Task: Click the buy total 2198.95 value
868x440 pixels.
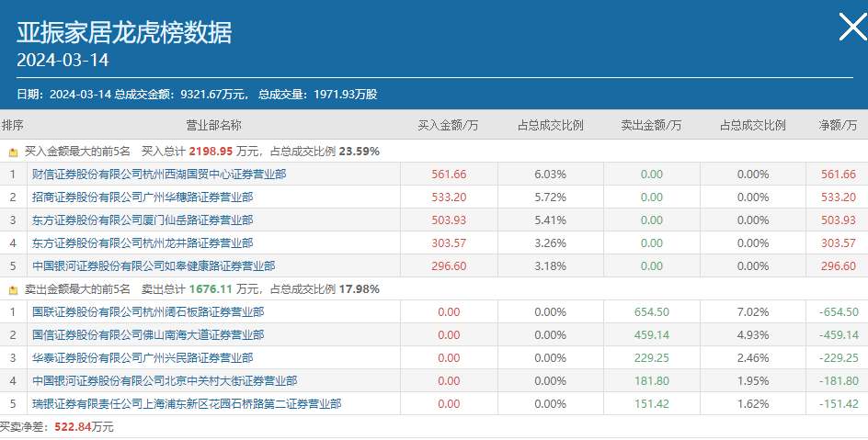Action: (211, 152)
